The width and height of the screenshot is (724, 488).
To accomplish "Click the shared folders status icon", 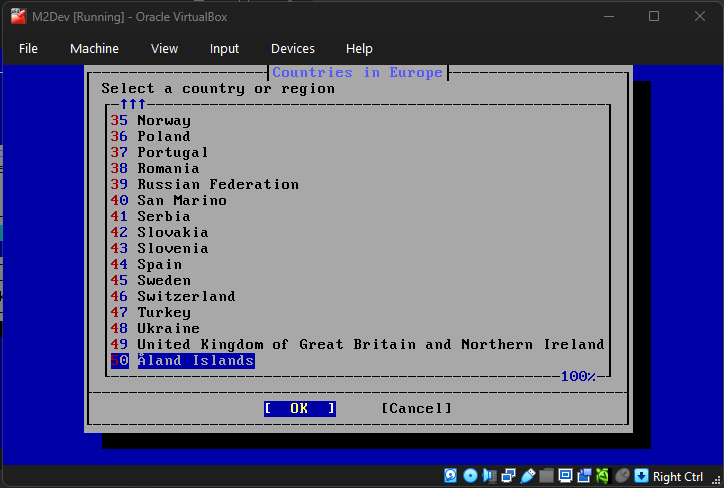I will pyautogui.click(x=547, y=476).
